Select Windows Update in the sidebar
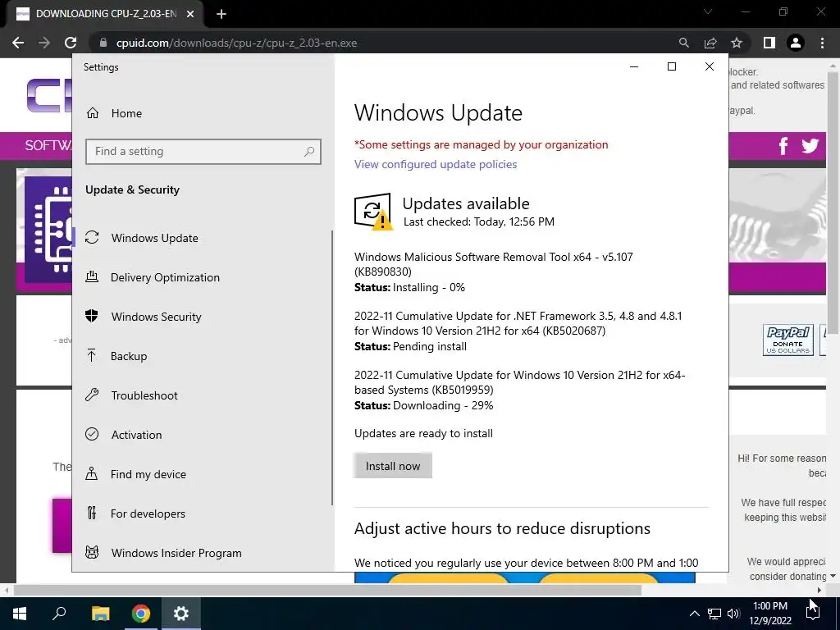 tap(154, 238)
